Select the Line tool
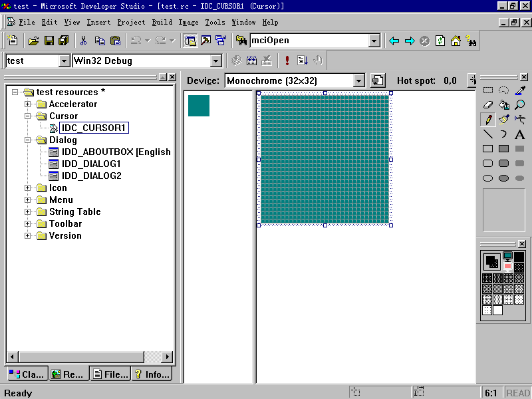The height and width of the screenshot is (399, 532). coord(488,134)
